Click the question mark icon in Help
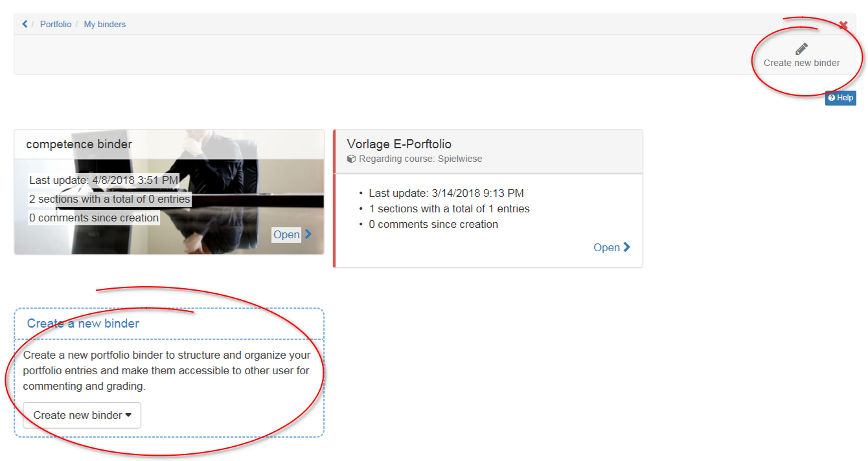 [x=832, y=98]
